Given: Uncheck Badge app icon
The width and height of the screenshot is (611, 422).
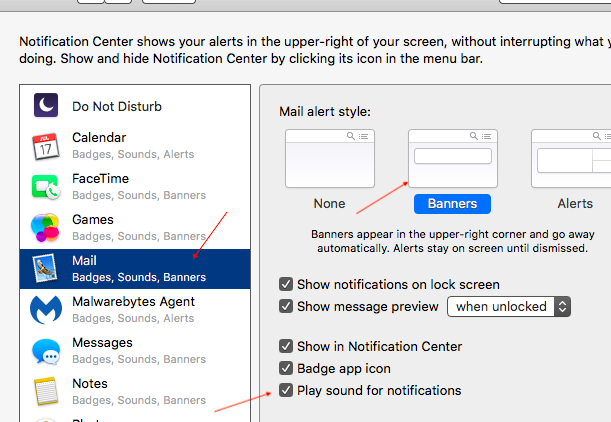Looking at the screenshot, I should 286,368.
